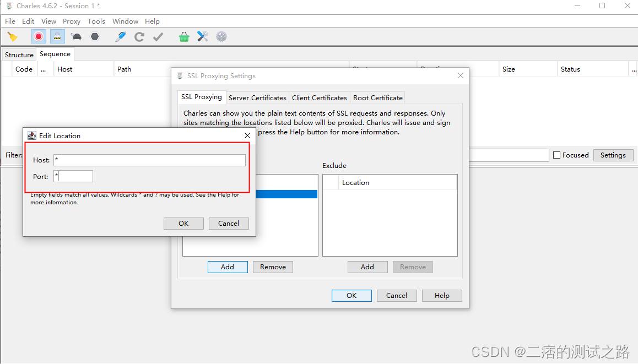
Task: Open the Window menu
Action: (125, 21)
